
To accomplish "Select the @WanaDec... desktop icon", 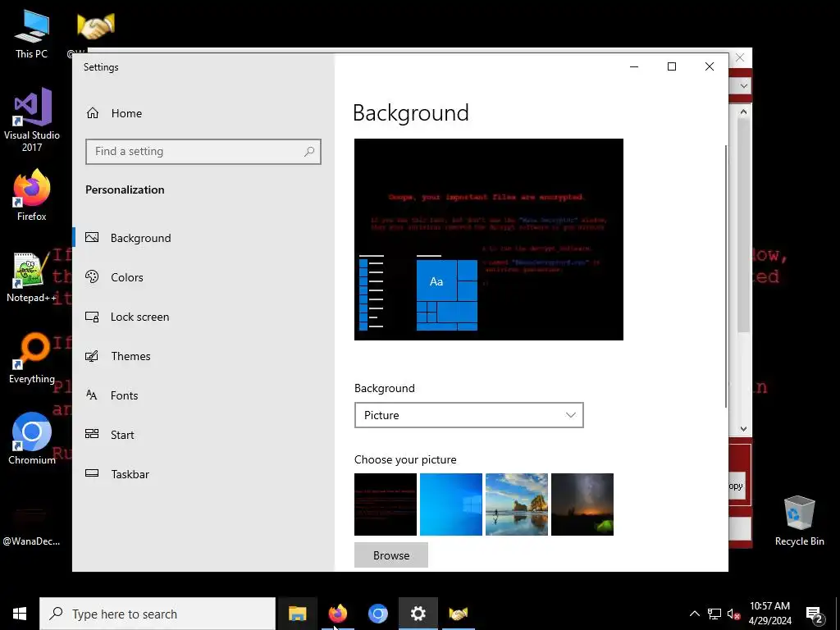I will pyautogui.click(x=31, y=524).
